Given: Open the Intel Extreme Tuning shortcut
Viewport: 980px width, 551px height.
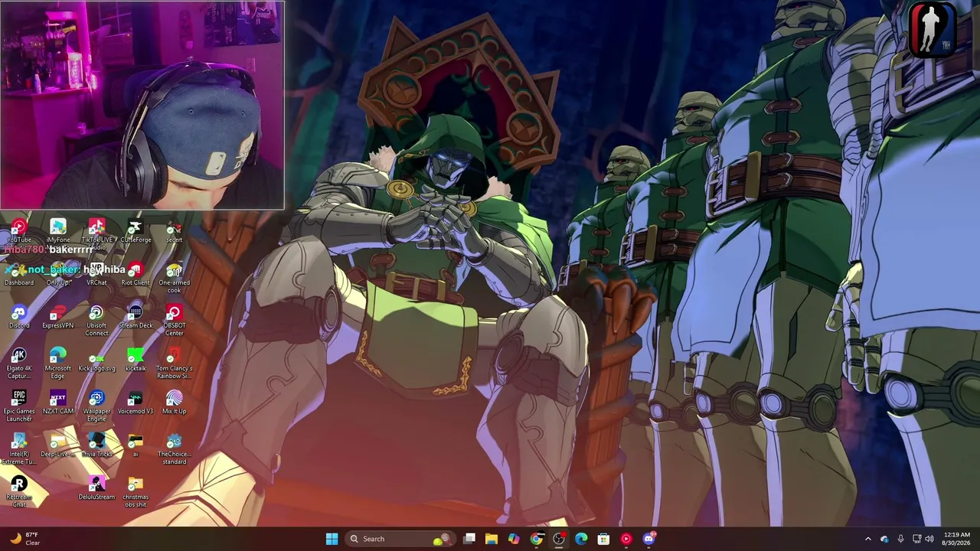Looking at the screenshot, I should (19, 448).
